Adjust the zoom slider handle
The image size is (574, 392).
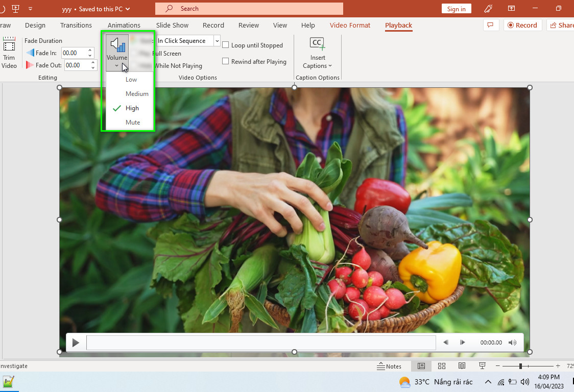[x=520, y=366]
